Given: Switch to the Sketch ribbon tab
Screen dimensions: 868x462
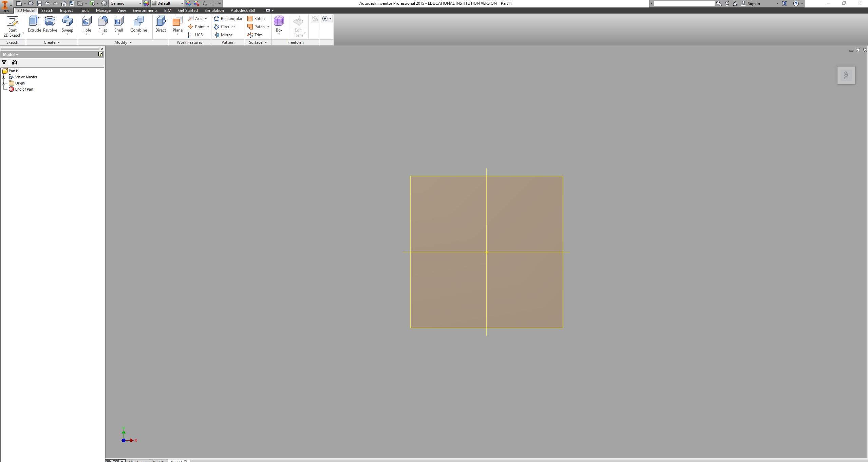Looking at the screenshot, I should (47, 11).
